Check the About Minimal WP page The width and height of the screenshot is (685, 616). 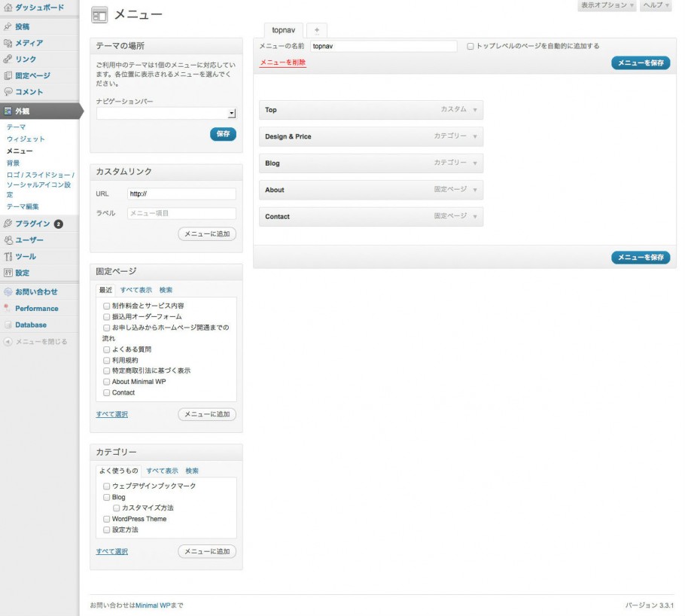(106, 382)
